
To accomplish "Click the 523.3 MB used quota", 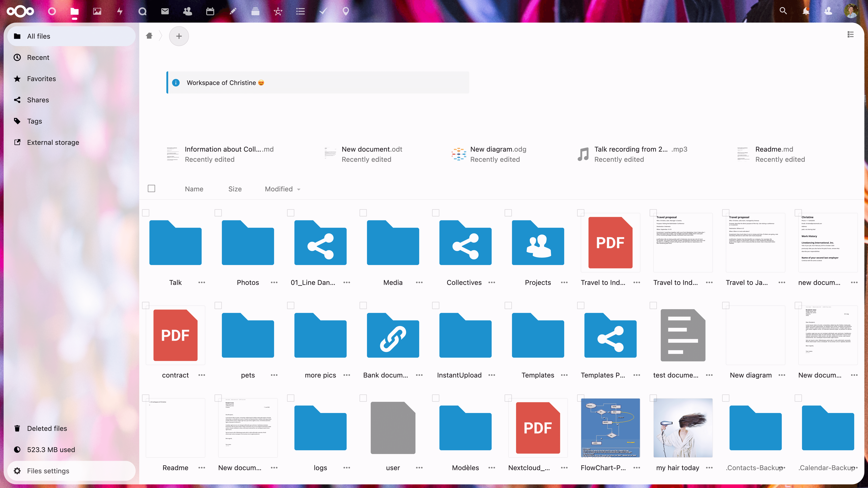I will (x=71, y=450).
